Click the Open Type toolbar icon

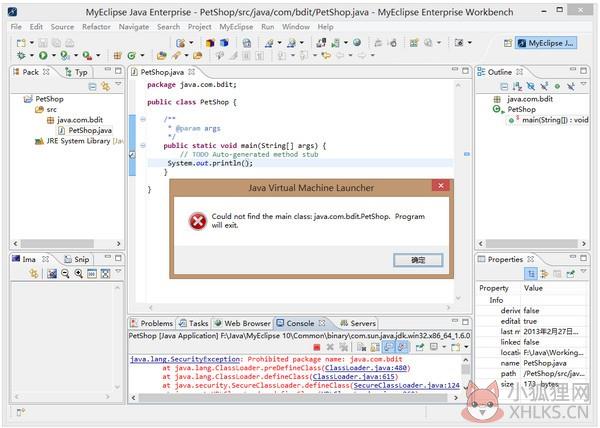pyautogui.click(x=161, y=56)
